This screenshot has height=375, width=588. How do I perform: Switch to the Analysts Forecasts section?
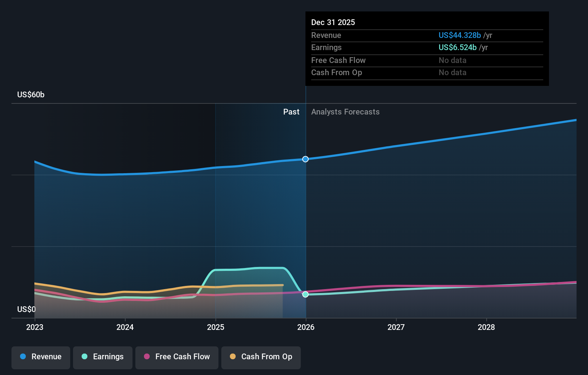click(345, 112)
